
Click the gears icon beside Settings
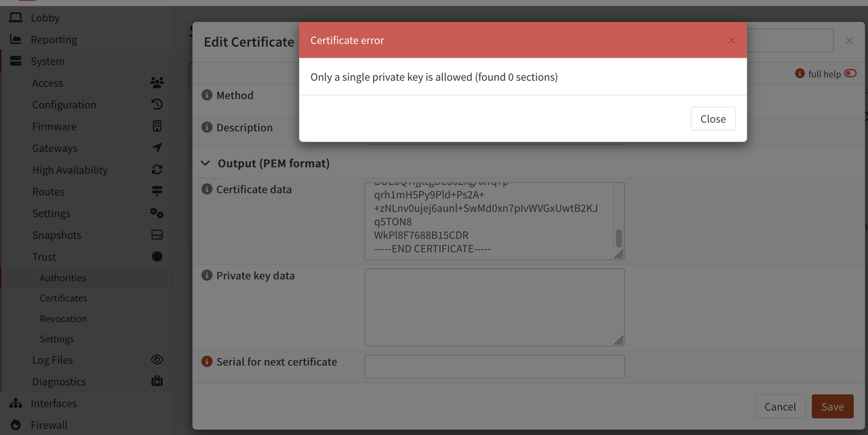coord(157,213)
